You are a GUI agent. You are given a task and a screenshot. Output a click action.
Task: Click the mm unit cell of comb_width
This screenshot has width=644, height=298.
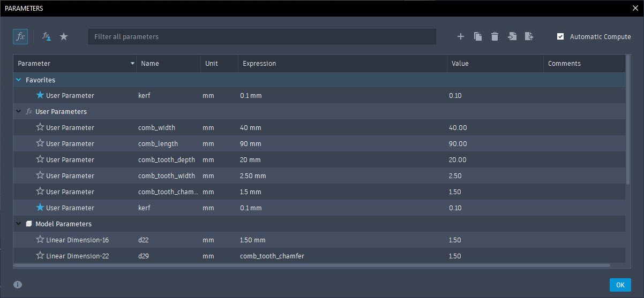tap(220, 127)
